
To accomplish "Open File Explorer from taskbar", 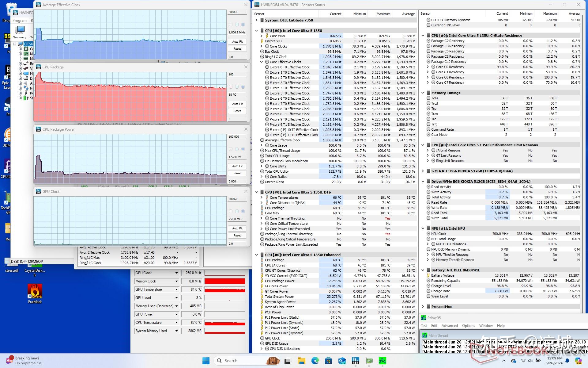I will [301, 361].
